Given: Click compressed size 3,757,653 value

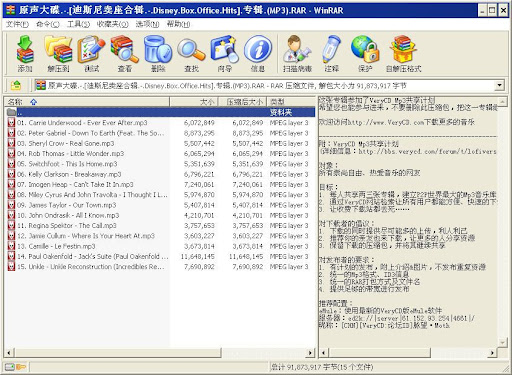Looking at the screenshot, I should pos(248,226).
